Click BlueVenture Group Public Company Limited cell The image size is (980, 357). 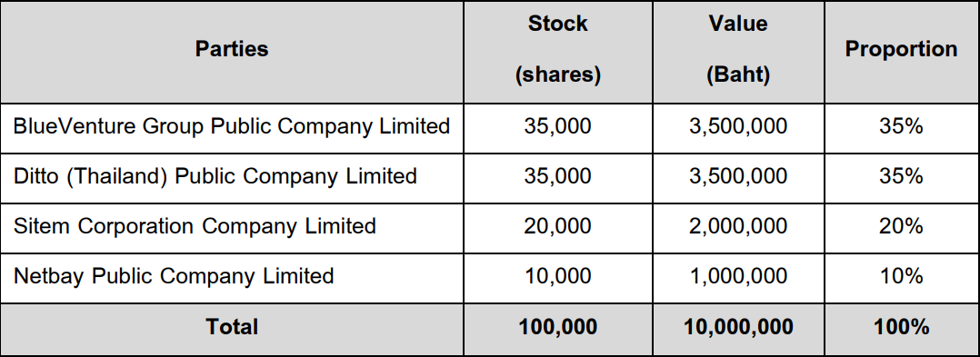coord(232,126)
